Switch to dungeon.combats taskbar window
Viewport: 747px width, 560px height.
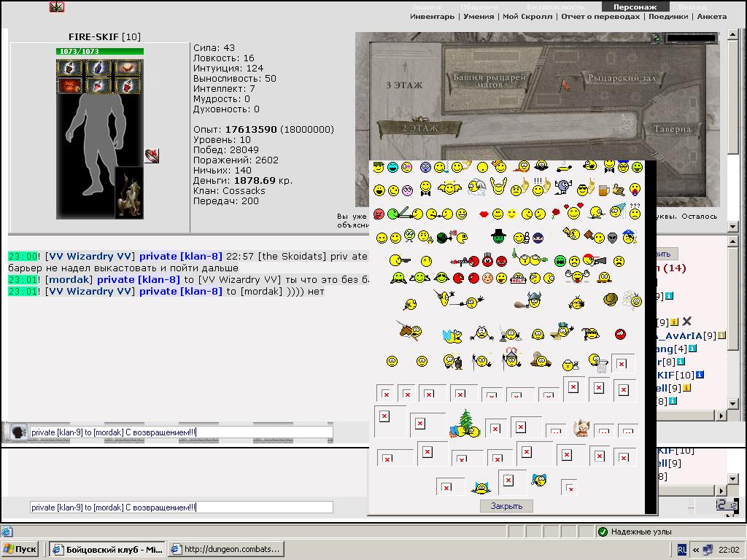227,549
